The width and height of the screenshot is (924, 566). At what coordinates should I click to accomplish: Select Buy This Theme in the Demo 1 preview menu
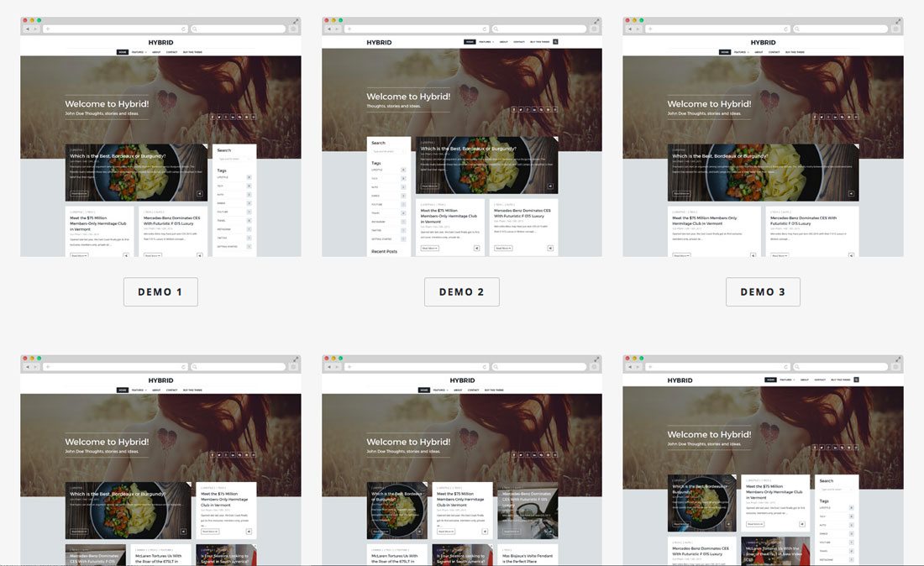coord(192,52)
